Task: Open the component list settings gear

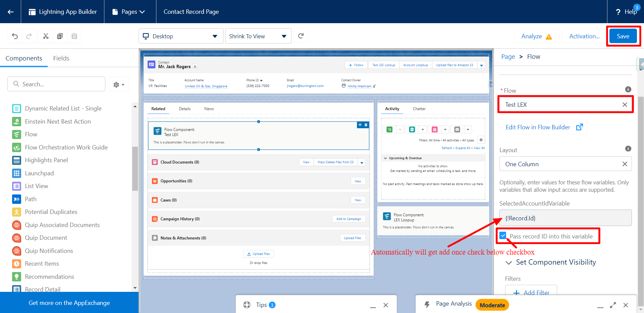Action: [119, 84]
